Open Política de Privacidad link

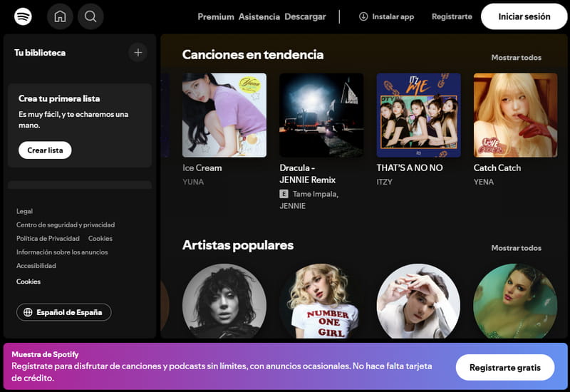coord(48,239)
